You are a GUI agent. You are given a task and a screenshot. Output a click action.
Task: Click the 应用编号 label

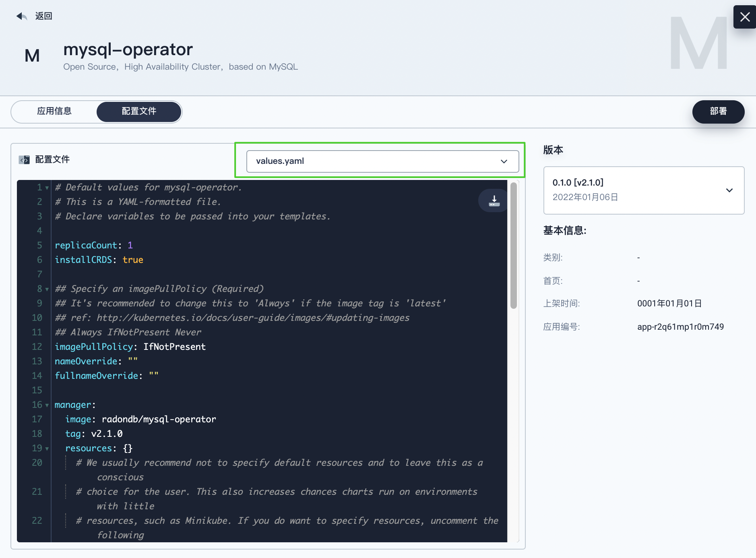[562, 327]
